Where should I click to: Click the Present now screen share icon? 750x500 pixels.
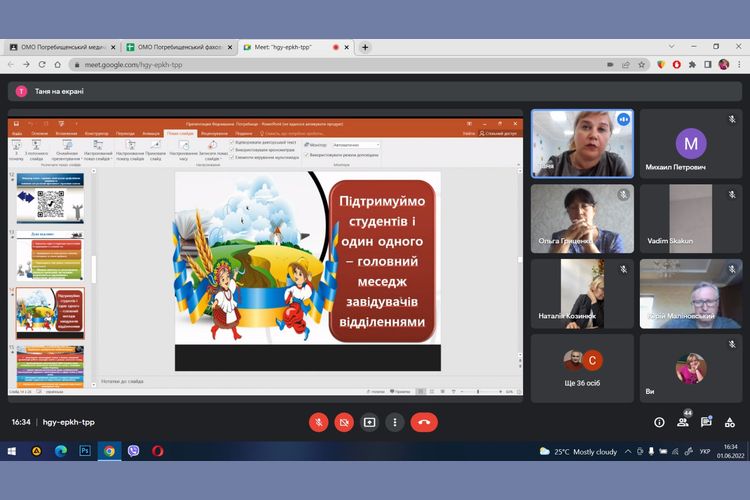coord(369,422)
